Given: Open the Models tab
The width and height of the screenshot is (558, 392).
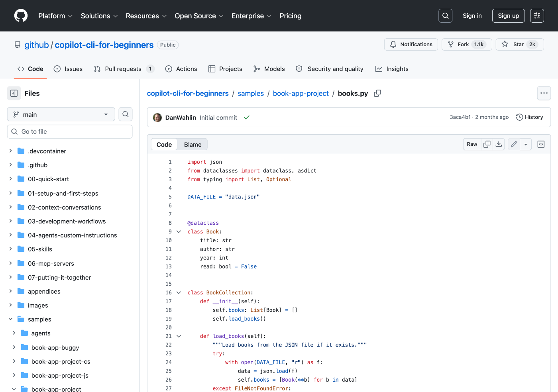Looking at the screenshot, I should [269, 69].
